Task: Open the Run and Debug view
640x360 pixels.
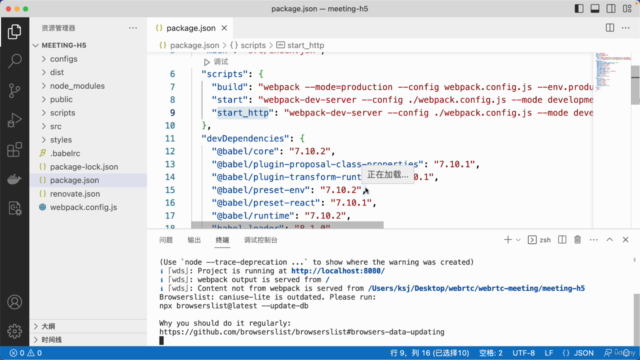Action: (14, 120)
